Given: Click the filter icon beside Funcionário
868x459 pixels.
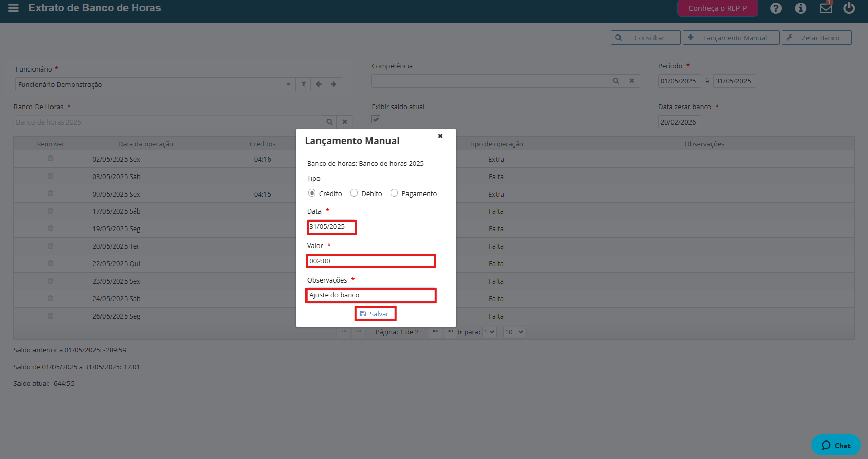Looking at the screenshot, I should 304,84.
